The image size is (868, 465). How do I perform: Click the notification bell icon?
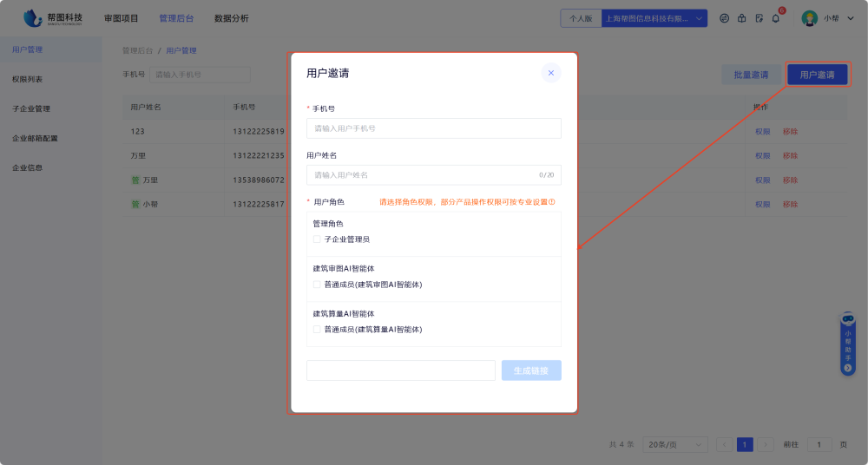(776, 18)
